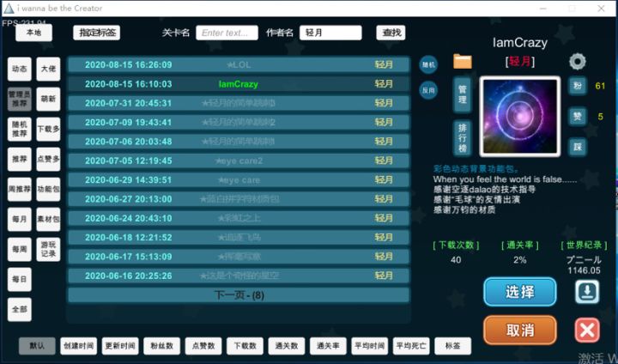
Task: Open the 游玩记录 play history
Action: 48,249
